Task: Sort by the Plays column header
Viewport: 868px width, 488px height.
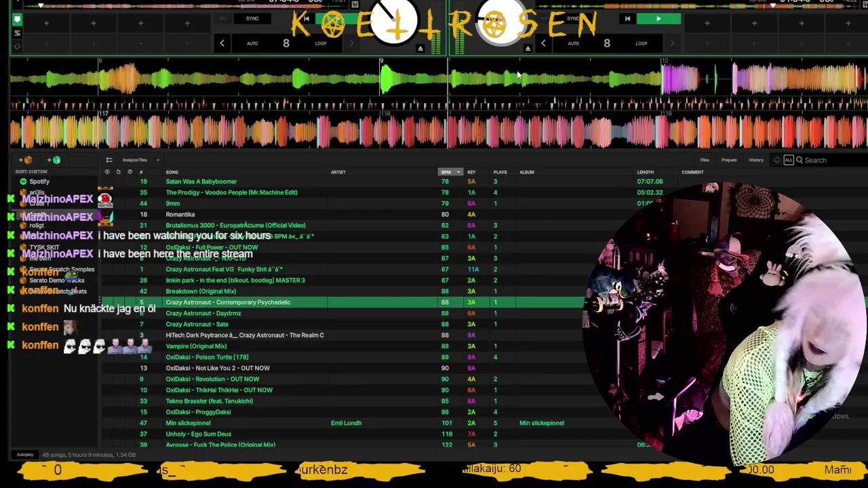Action: point(500,172)
